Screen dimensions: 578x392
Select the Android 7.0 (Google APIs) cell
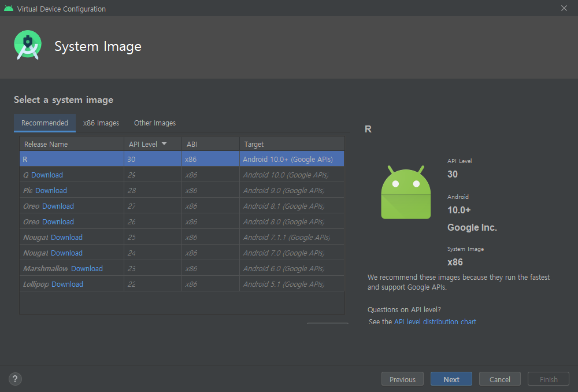coord(292,253)
